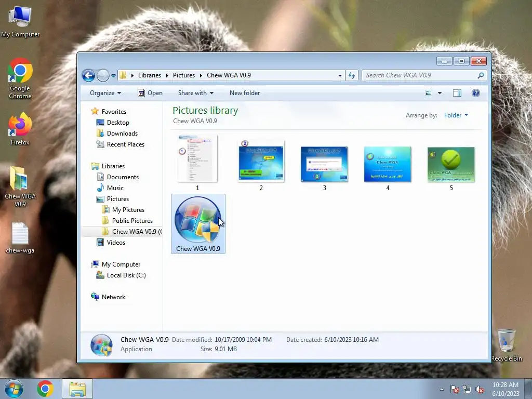Click the search magnifier icon
The width and height of the screenshot is (532, 399).
tap(481, 75)
